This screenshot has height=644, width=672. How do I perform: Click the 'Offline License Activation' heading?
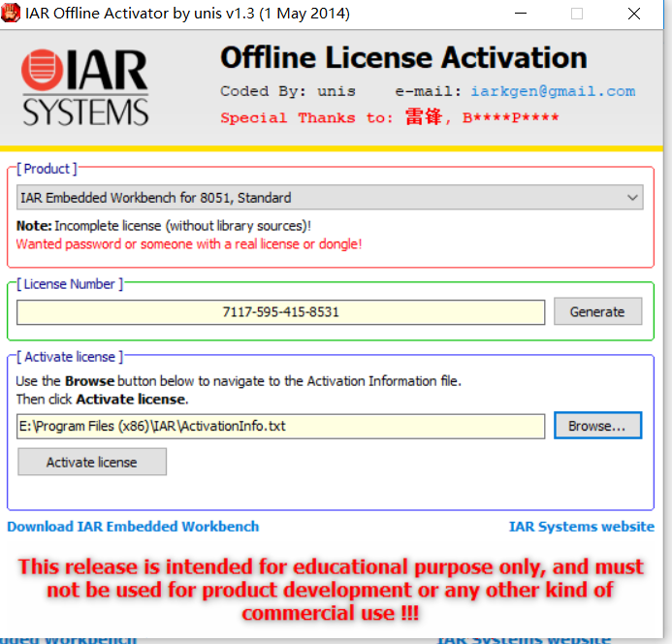click(x=403, y=57)
